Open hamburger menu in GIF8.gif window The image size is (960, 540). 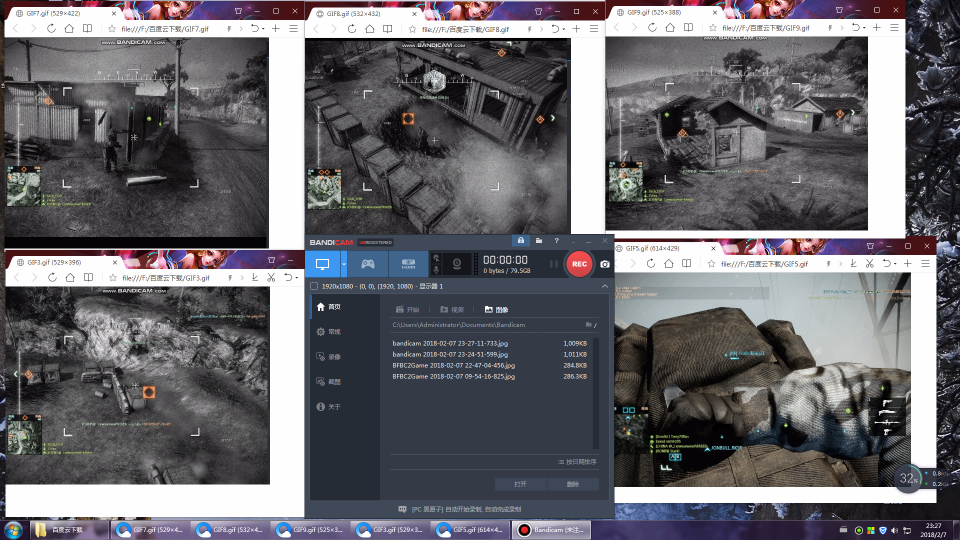tap(594, 29)
